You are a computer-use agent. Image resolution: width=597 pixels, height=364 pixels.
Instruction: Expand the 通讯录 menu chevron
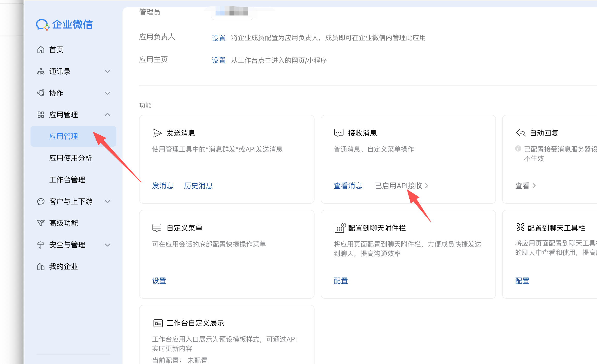108,72
